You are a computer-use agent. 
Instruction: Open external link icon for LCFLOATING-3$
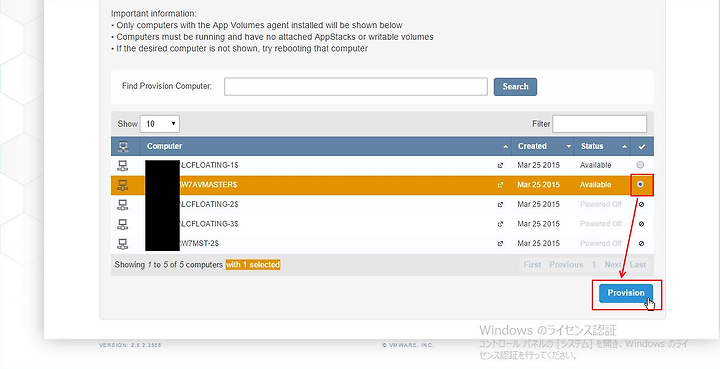click(x=501, y=224)
